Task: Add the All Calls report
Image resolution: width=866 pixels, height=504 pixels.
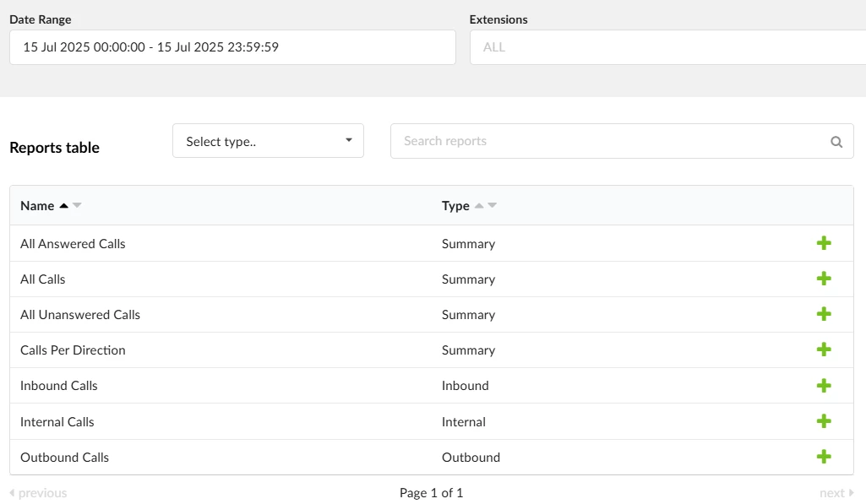Action: (824, 279)
